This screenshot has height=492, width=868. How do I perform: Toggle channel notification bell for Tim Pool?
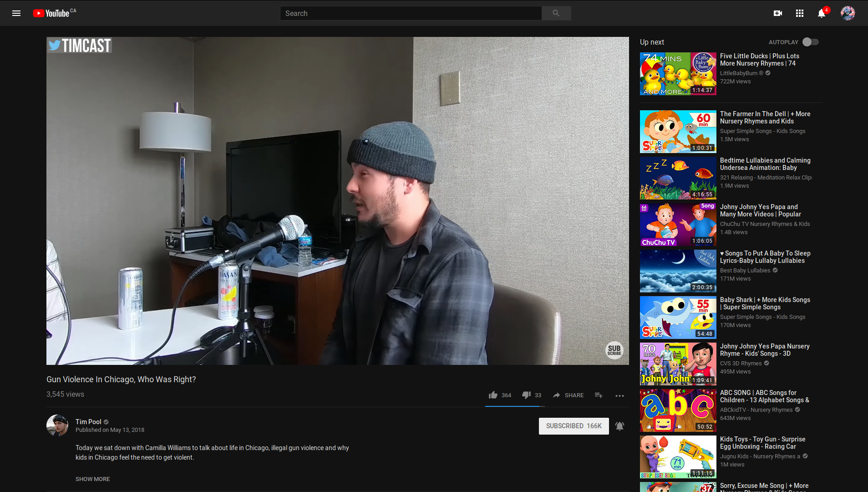[x=619, y=426]
